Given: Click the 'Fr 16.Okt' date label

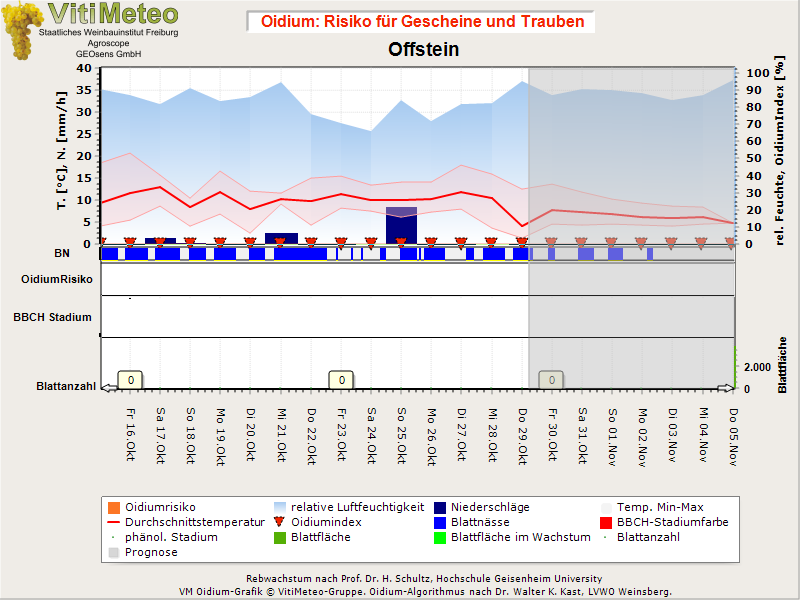Looking at the screenshot, I should point(131,435).
